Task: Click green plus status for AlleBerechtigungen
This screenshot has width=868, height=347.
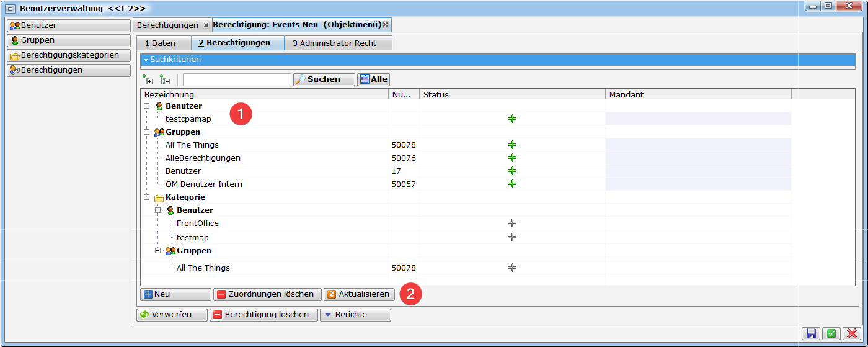Action: click(511, 158)
